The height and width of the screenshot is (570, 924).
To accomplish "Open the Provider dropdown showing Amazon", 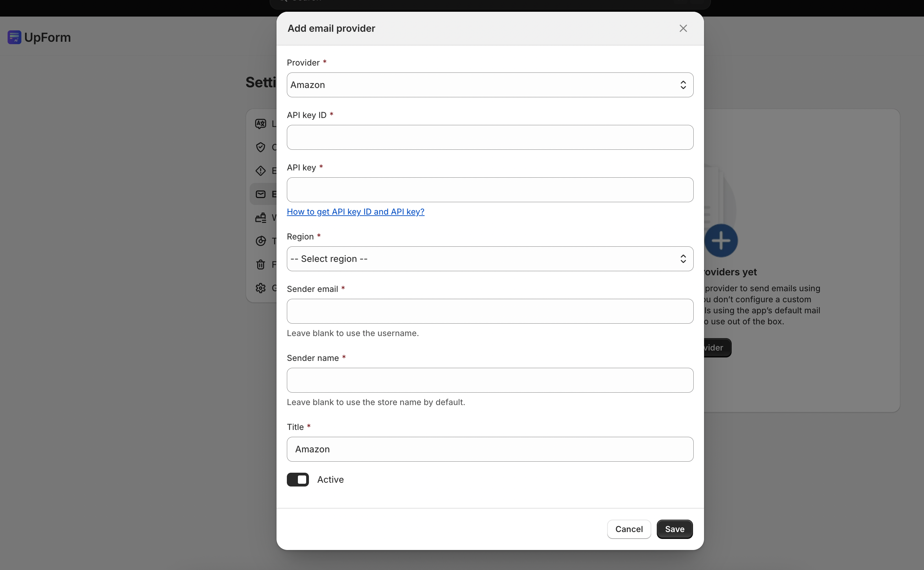I will [x=490, y=85].
